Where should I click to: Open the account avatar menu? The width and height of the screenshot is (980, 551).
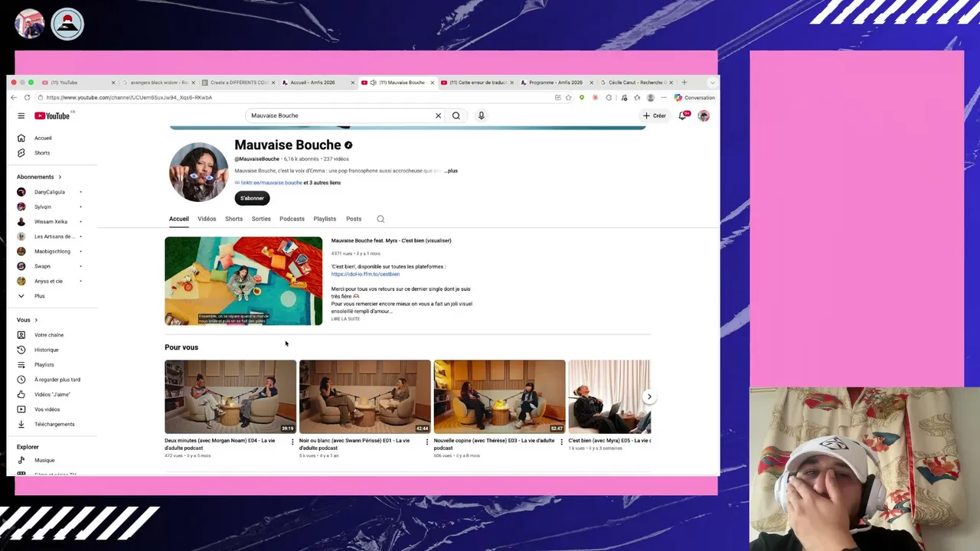click(704, 116)
